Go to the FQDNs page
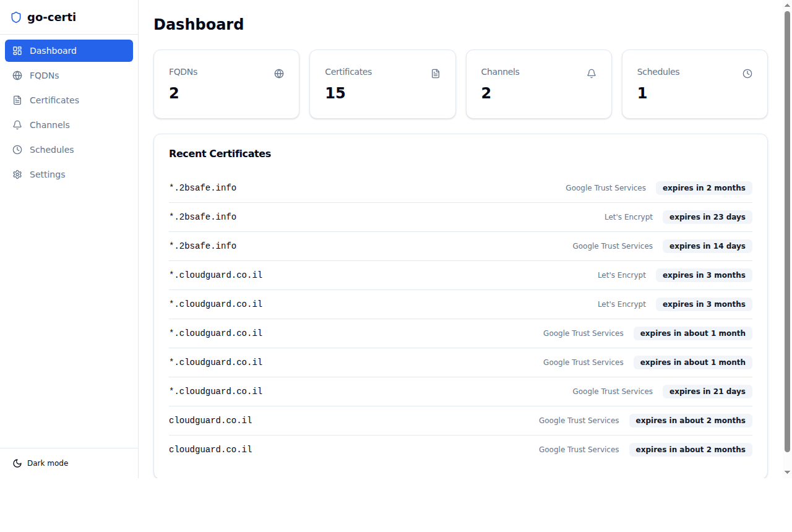 pos(69,75)
